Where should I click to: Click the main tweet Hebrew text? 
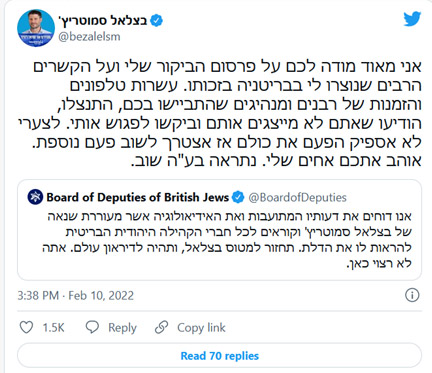[x=220, y=114]
